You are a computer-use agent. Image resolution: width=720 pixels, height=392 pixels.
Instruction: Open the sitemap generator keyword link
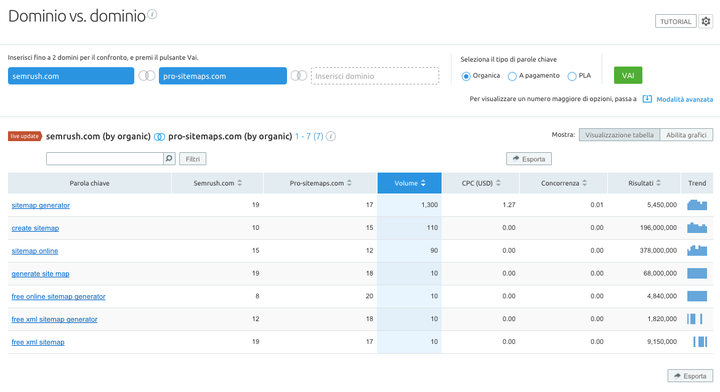(x=40, y=205)
